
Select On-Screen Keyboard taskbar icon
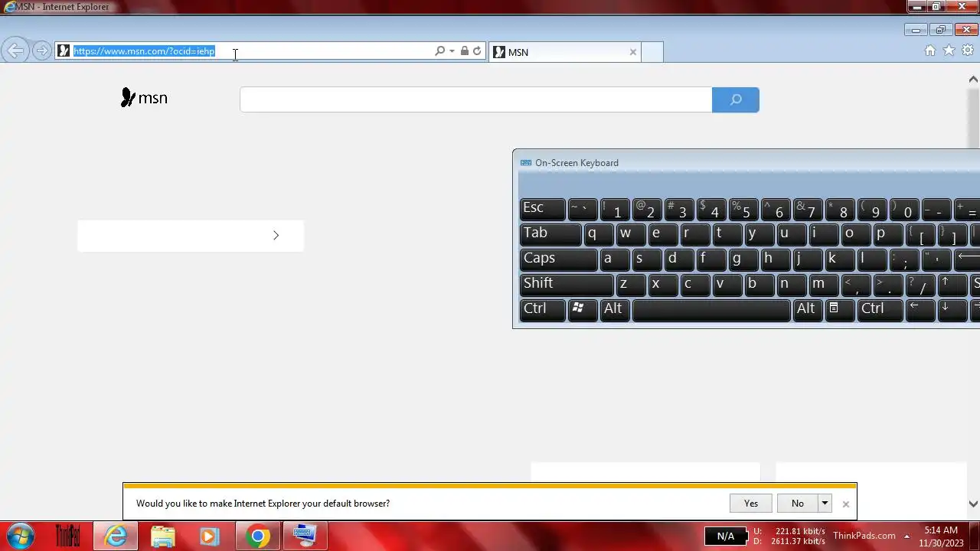pos(305,536)
